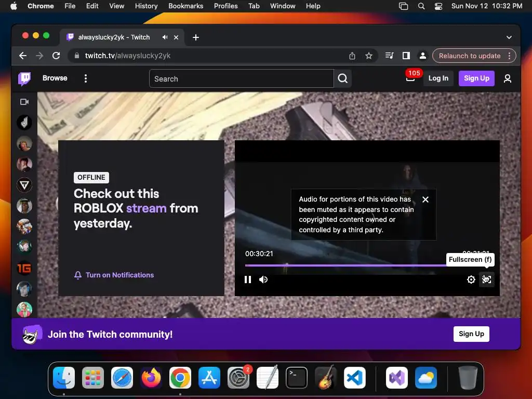532x399 pixels.
Task: Expand the tab search chevron
Action: click(509, 37)
